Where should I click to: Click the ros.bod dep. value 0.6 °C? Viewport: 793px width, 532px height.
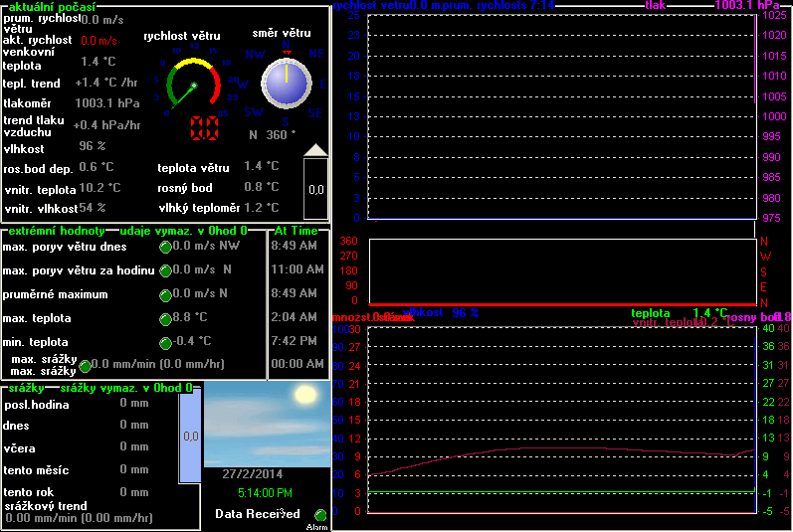(97, 167)
